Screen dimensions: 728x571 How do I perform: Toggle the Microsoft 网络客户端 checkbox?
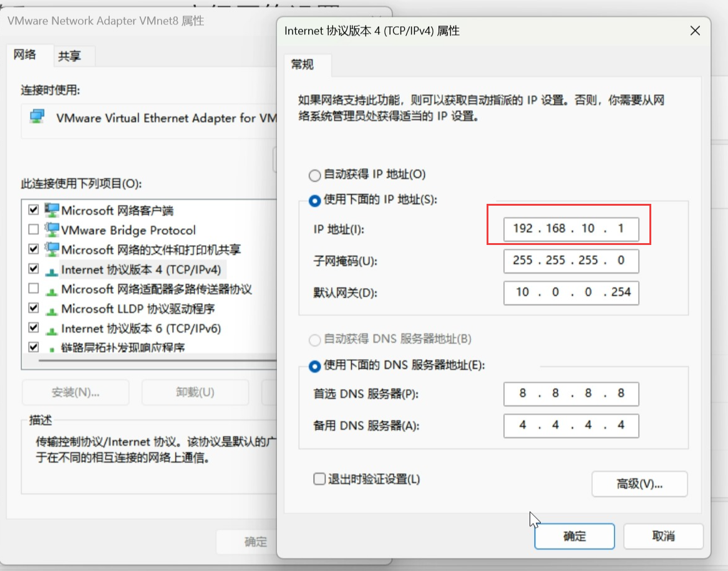[x=34, y=209]
